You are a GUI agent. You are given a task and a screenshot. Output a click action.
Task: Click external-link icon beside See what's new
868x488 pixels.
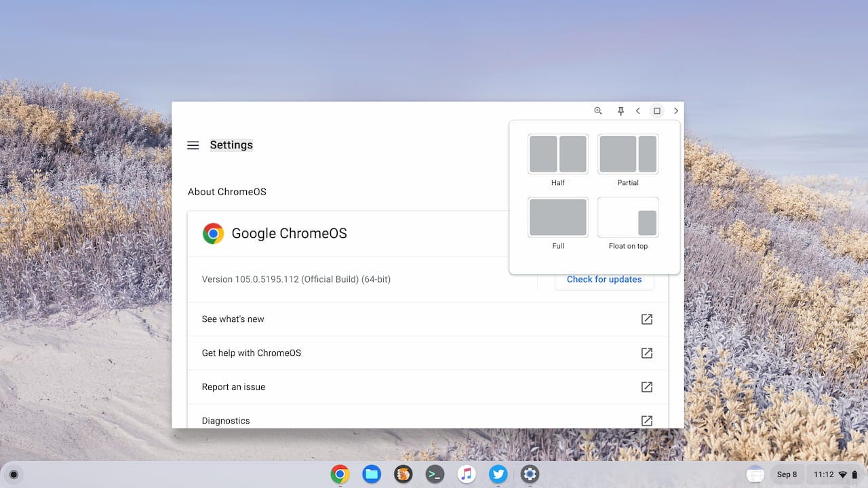click(647, 319)
